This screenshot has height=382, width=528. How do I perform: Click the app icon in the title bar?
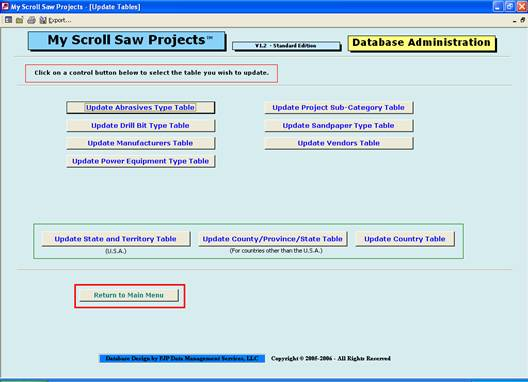(5, 6)
